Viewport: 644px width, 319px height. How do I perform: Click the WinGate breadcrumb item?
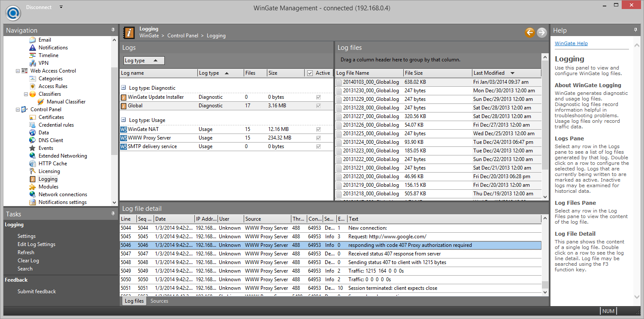coord(149,36)
